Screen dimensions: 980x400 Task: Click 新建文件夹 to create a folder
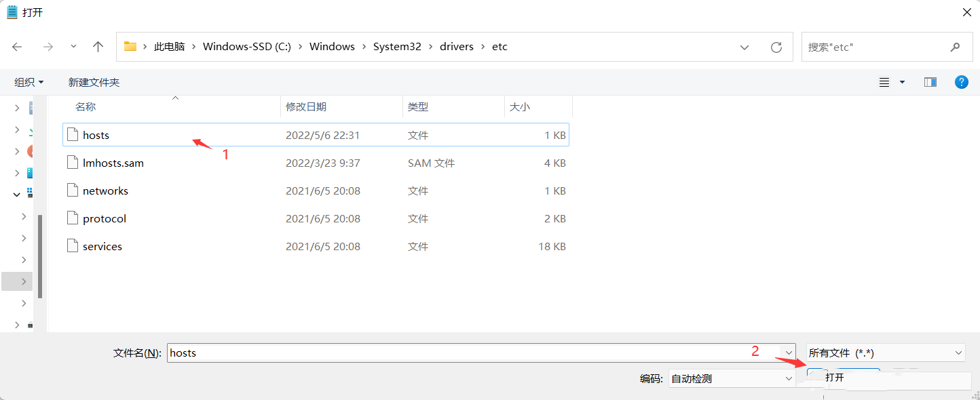tap(93, 81)
